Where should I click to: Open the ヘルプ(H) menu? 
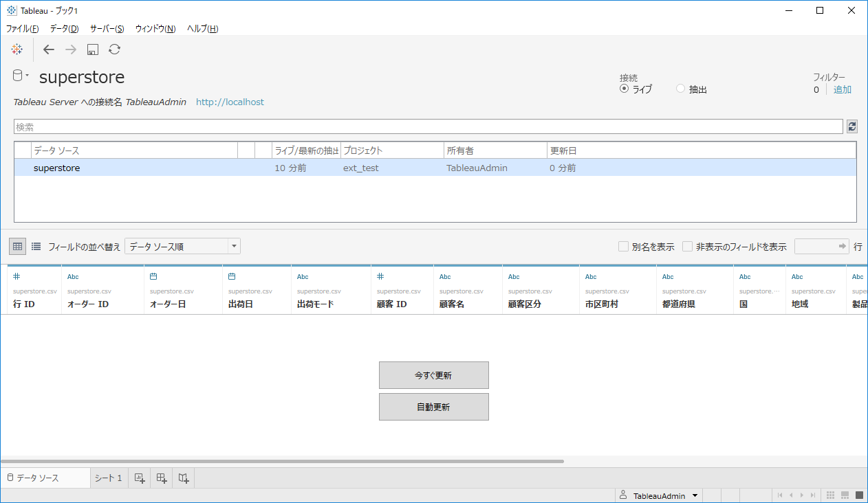point(203,28)
